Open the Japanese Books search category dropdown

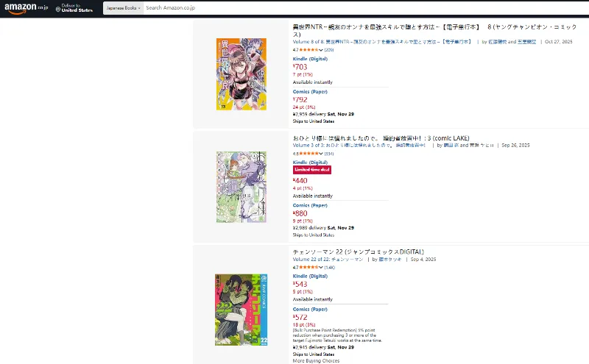[x=123, y=8]
